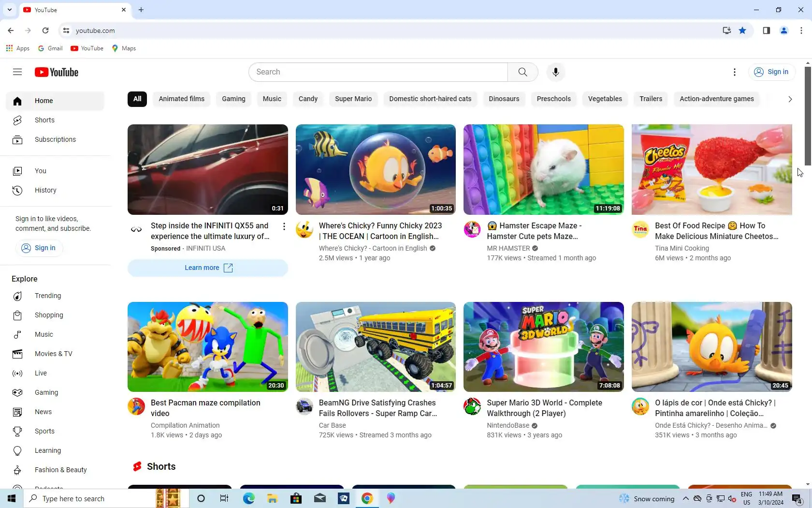
Task: Click the Windows taskbar search box
Action: pyautogui.click(x=89, y=498)
